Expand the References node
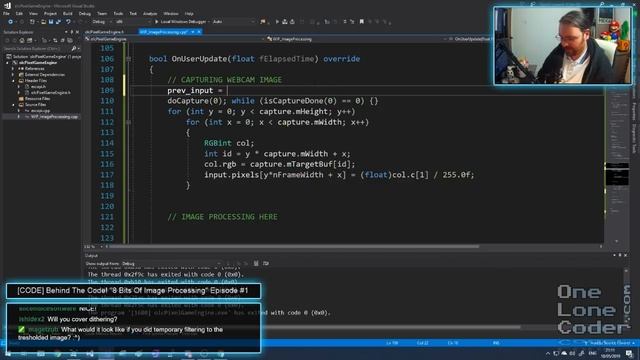The image size is (640, 360). [13, 69]
